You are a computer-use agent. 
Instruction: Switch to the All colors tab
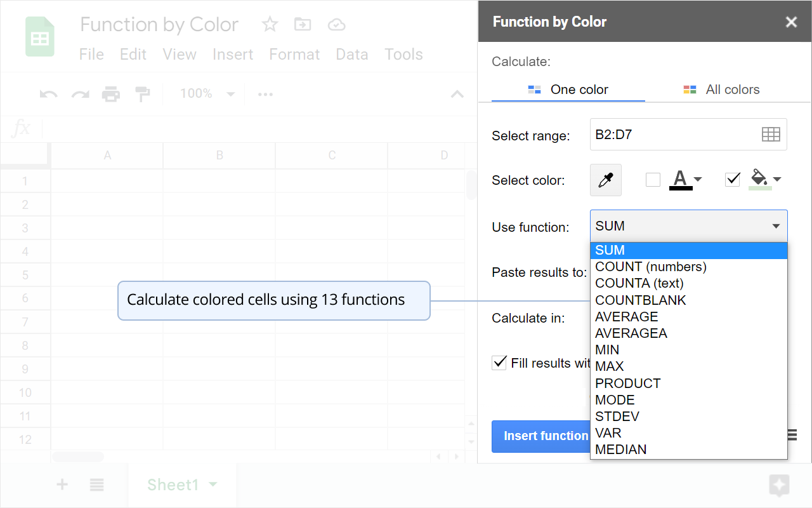point(721,90)
